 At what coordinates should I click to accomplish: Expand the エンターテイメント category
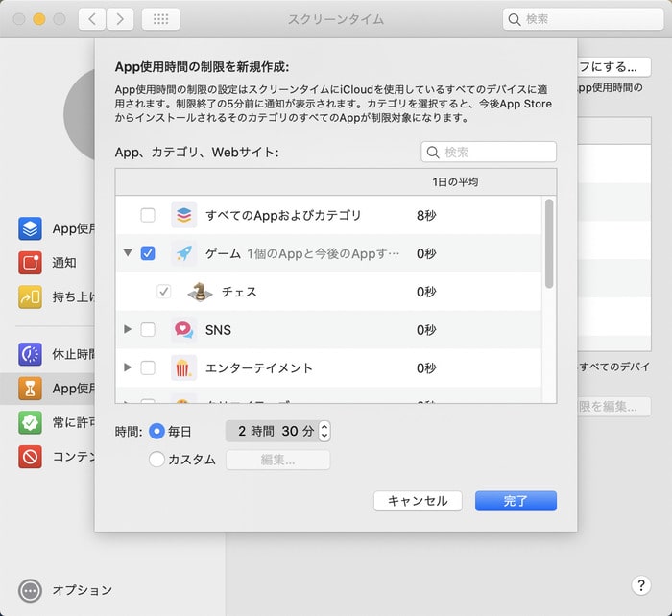pyautogui.click(x=128, y=368)
